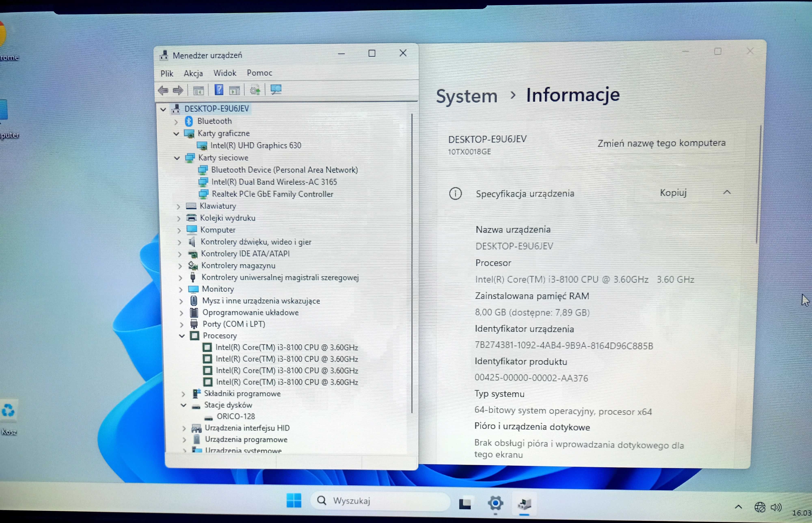Click the Kontrolery dźwięku speaker icon
Image resolution: width=812 pixels, height=523 pixels.
(x=192, y=242)
